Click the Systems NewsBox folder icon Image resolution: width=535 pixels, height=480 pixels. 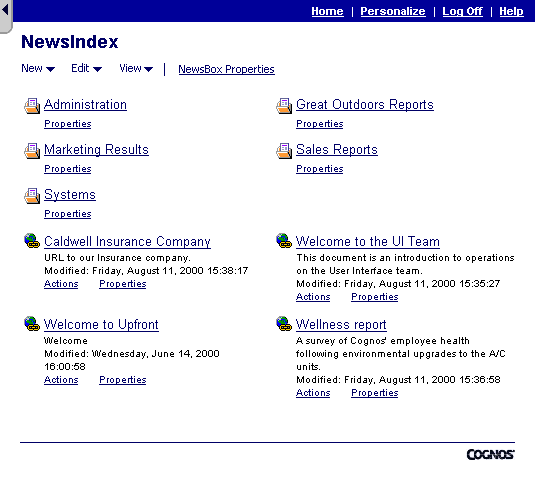pos(32,196)
